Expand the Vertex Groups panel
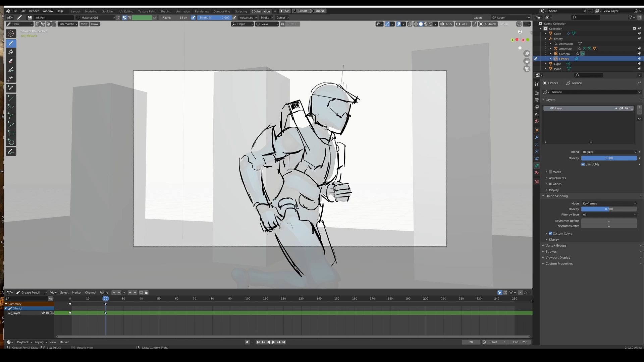 tap(556, 245)
